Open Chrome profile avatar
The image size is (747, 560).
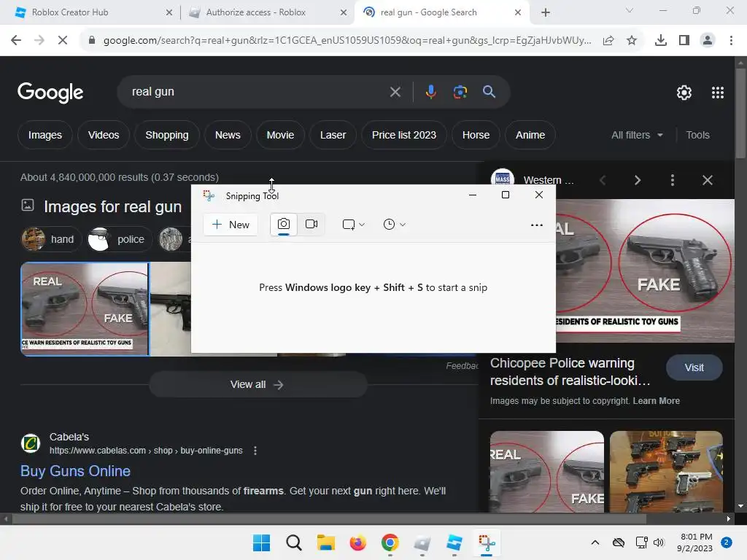pyautogui.click(x=708, y=41)
